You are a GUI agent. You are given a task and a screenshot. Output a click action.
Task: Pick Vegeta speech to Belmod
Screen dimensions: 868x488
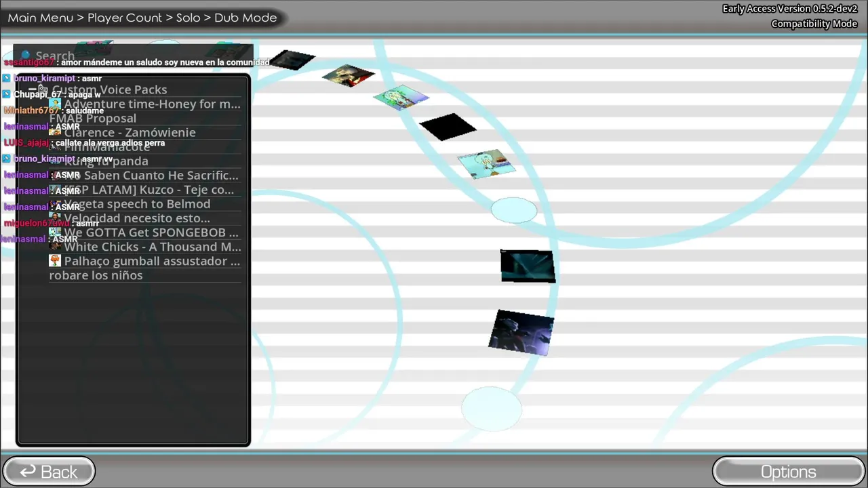(144, 204)
